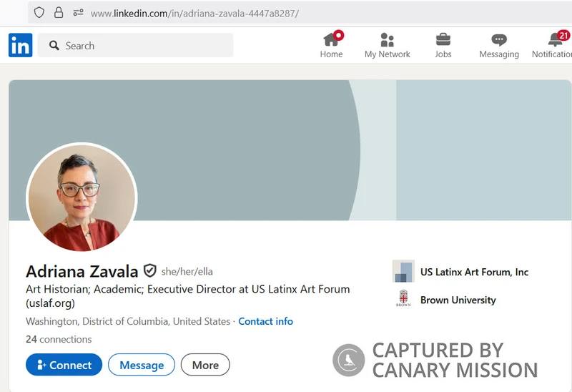Click the Contact info link

tap(265, 321)
